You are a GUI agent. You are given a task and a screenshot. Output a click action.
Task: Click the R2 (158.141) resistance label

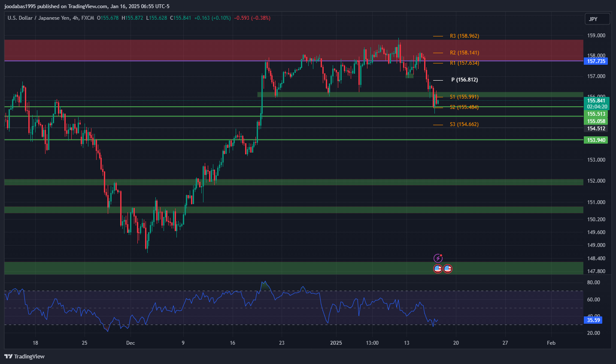tap(464, 53)
